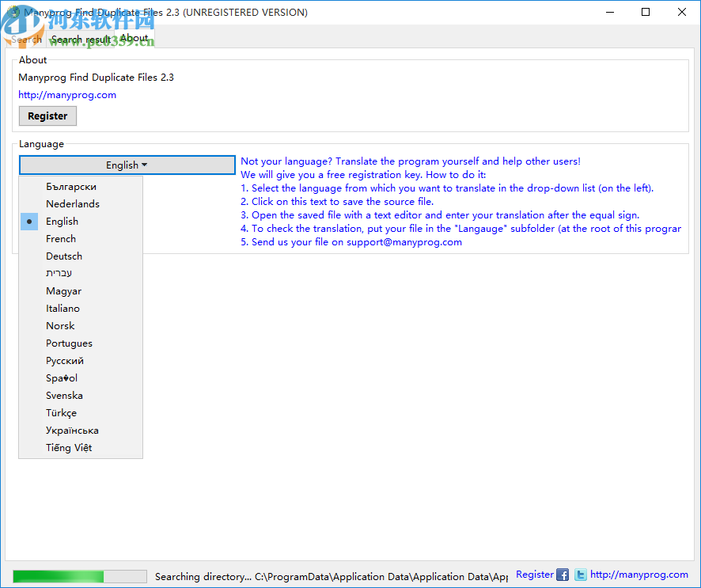701x588 pixels.
Task: Open the http://manyprog.com link in About section
Action: (x=67, y=95)
